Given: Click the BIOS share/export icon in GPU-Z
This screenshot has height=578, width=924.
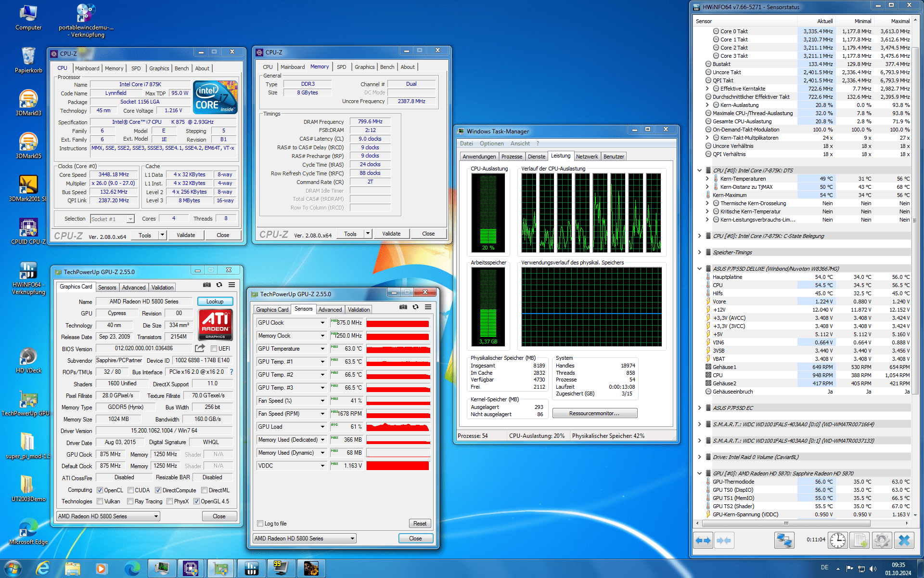Looking at the screenshot, I should click(200, 348).
